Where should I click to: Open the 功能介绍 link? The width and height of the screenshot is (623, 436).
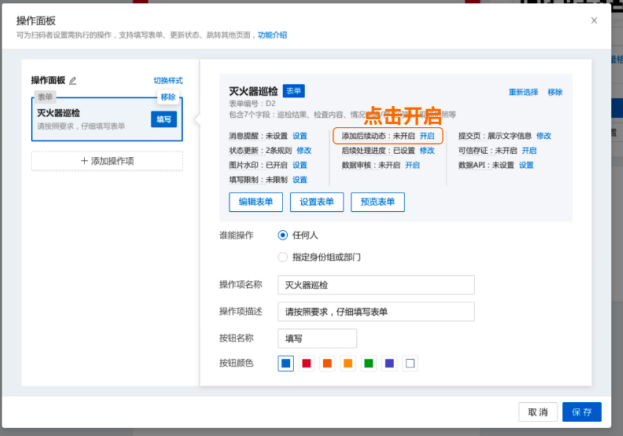click(x=272, y=35)
